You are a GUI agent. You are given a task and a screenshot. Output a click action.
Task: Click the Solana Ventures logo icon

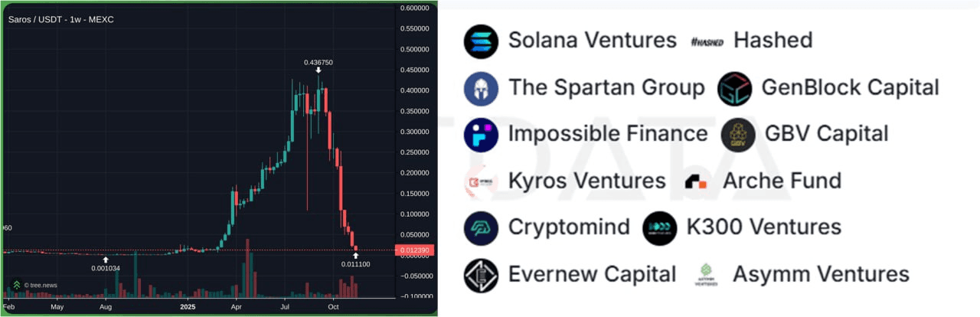481,41
